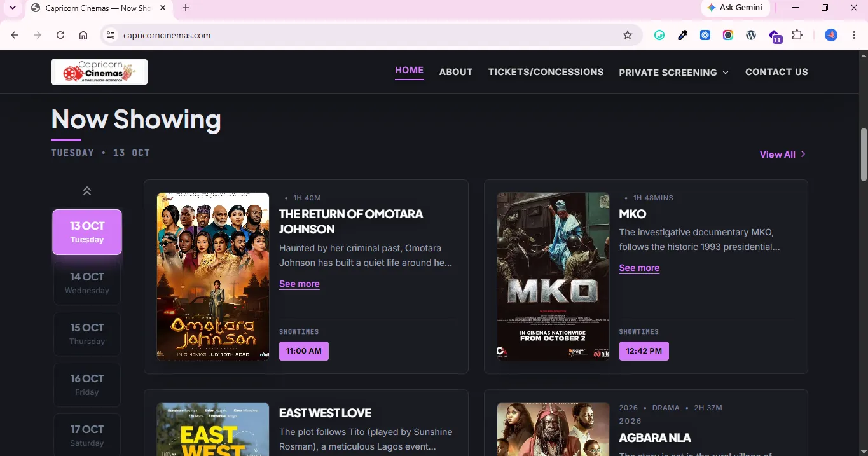Click the MKO movie title
This screenshot has width=868, height=456.
click(x=633, y=214)
